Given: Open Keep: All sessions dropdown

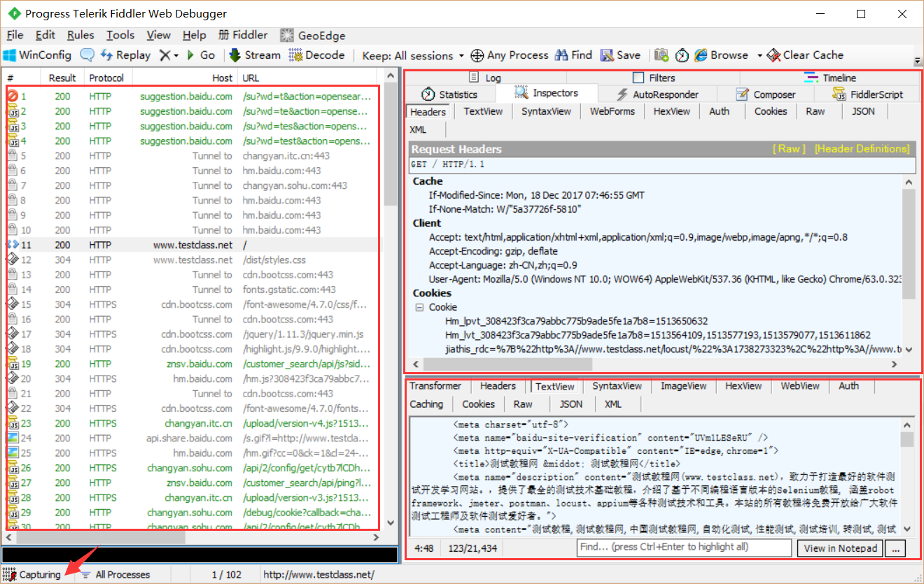Looking at the screenshot, I should click(413, 55).
